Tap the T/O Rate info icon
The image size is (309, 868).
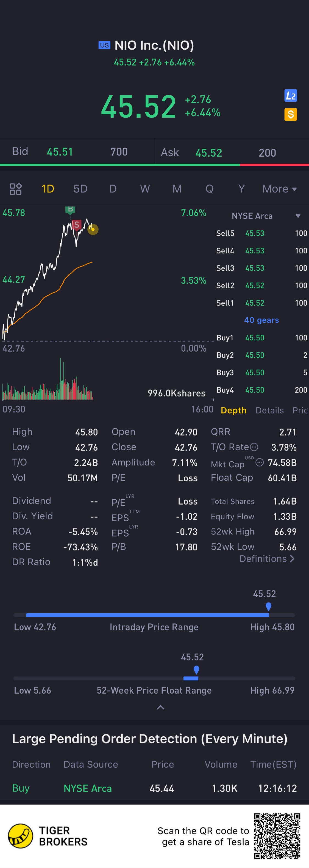[254, 447]
